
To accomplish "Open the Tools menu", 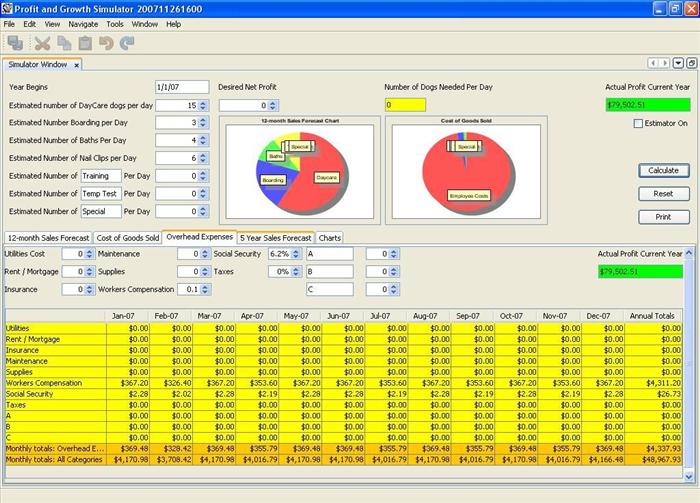I will click(x=115, y=24).
